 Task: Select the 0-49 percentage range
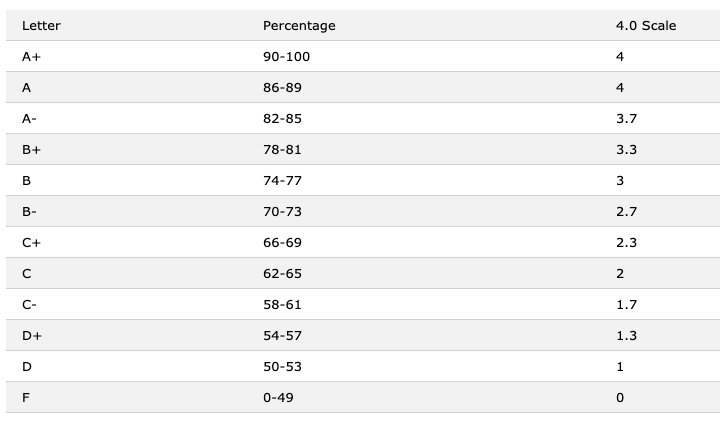coord(278,398)
